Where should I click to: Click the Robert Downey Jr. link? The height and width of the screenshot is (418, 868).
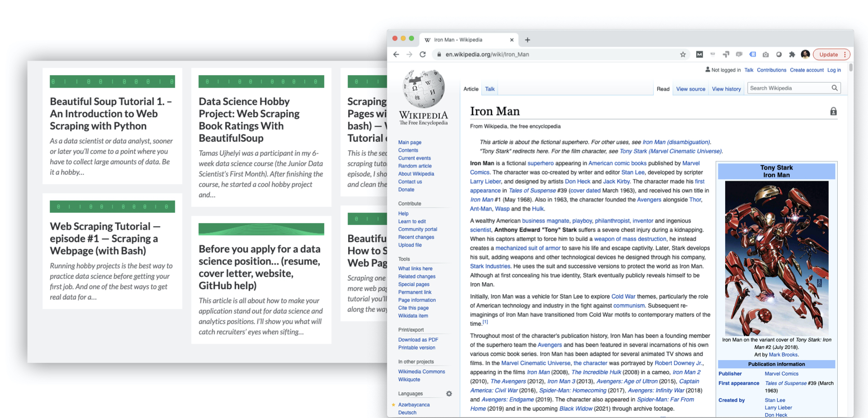(x=678, y=363)
